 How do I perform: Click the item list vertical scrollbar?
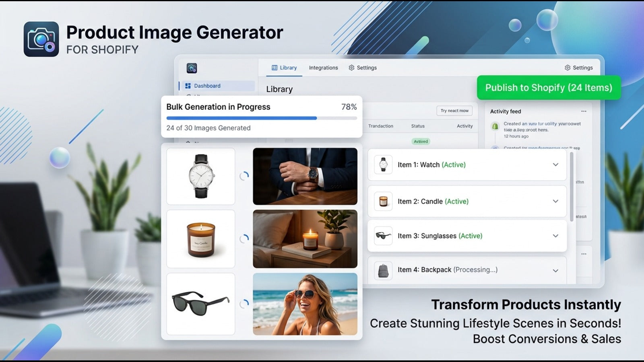(572, 187)
